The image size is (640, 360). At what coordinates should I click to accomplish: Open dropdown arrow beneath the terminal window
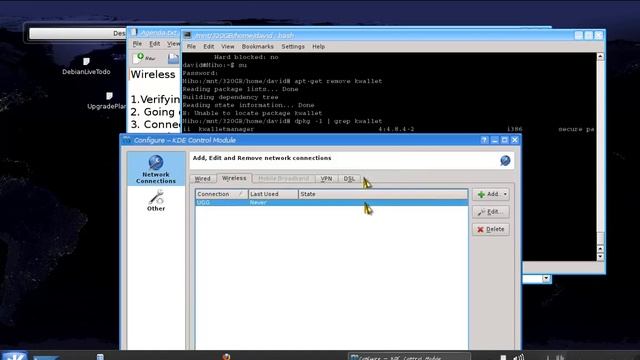(546, 278)
